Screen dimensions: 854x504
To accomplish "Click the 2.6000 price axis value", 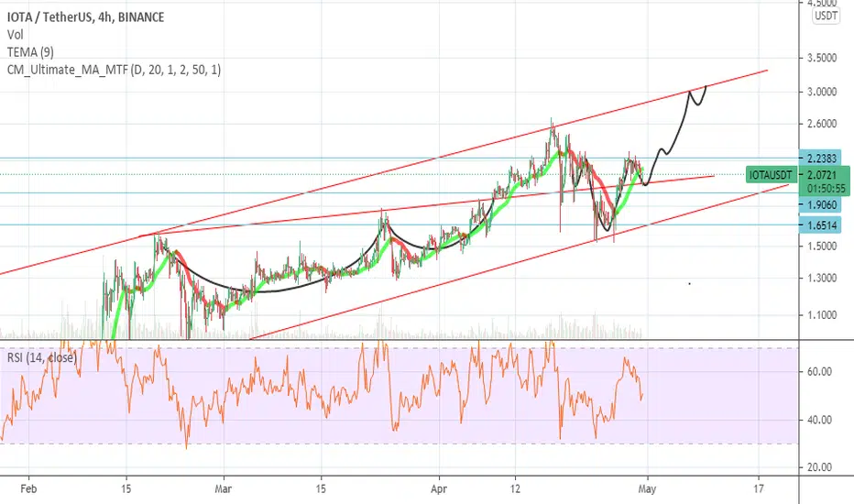I will (822, 124).
